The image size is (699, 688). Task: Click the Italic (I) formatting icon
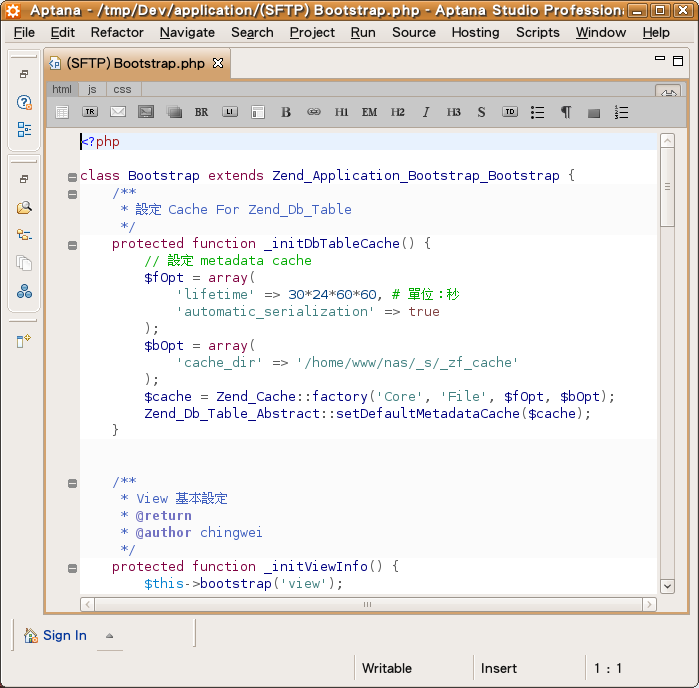coord(426,112)
